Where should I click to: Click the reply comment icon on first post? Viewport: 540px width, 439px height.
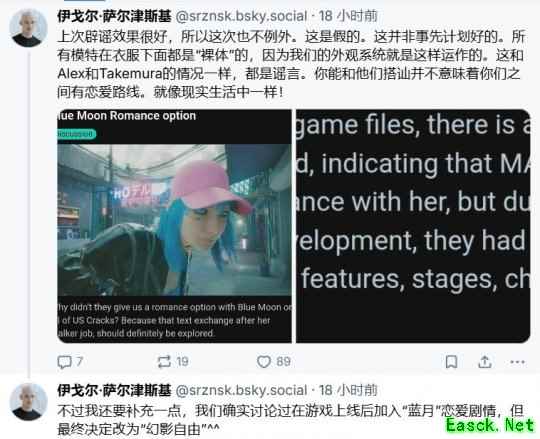pos(64,362)
